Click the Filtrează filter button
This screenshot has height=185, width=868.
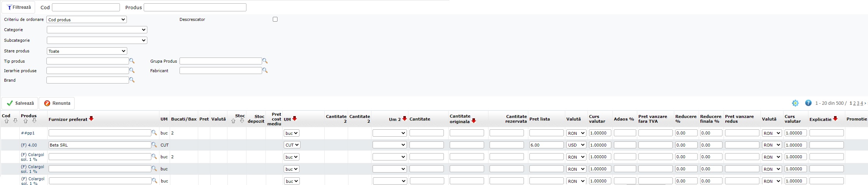coord(19,7)
